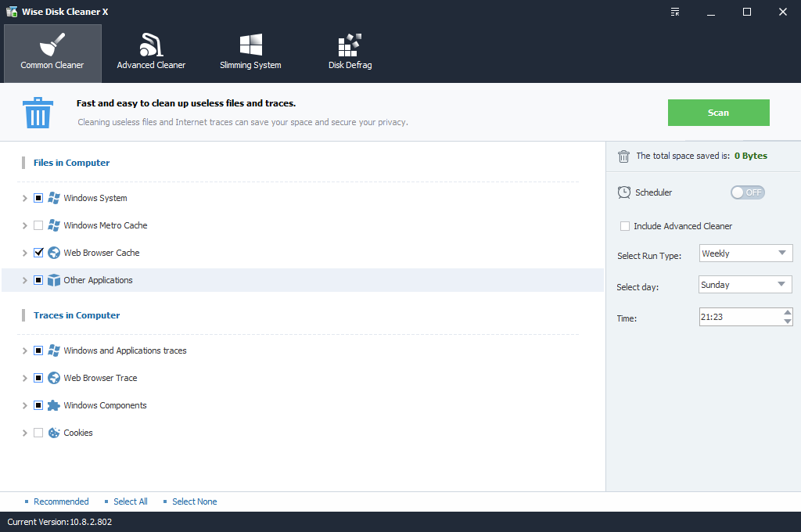Click the Recommended link
Image resolution: width=801 pixels, height=532 pixels.
pyautogui.click(x=61, y=501)
